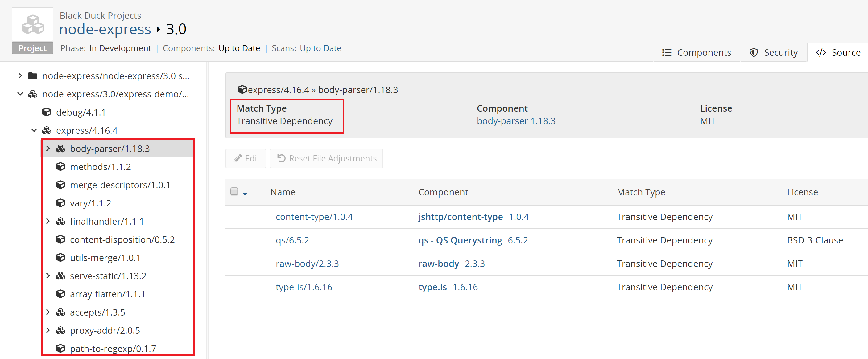The width and height of the screenshot is (868, 359).
Task: Click the package icon beside merge-descriptors/1.0.1
Action: pyautogui.click(x=60, y=185)
